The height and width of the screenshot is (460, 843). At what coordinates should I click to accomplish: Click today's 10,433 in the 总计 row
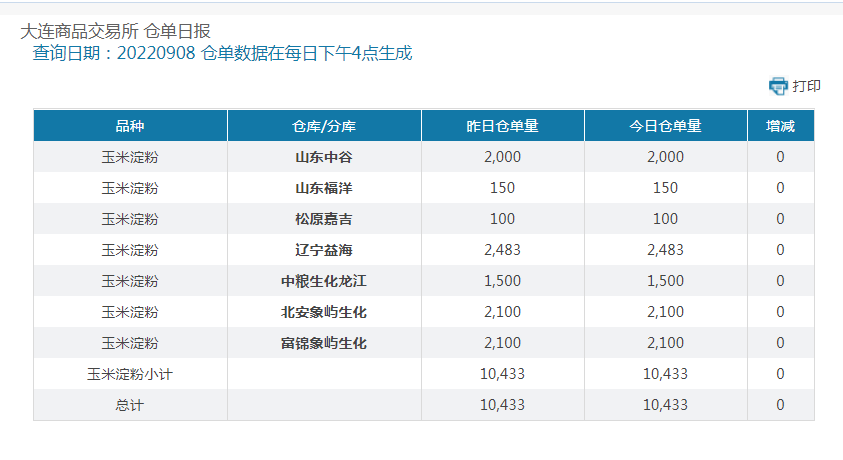(x=666, y=405)
